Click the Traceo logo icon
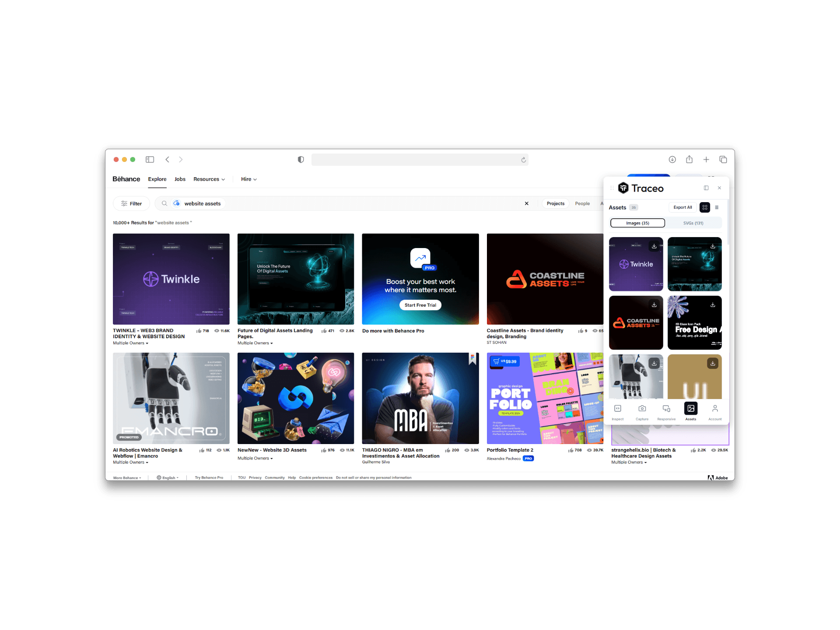840x630 pixels. (x=623, y=188)
